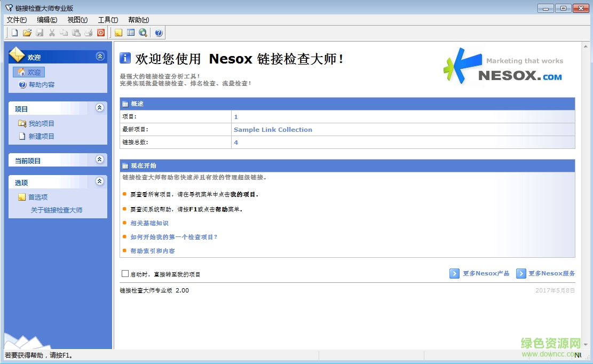Open the 视图 menu
This screenshot has width=593, height=364.
[x=76, y=20]
